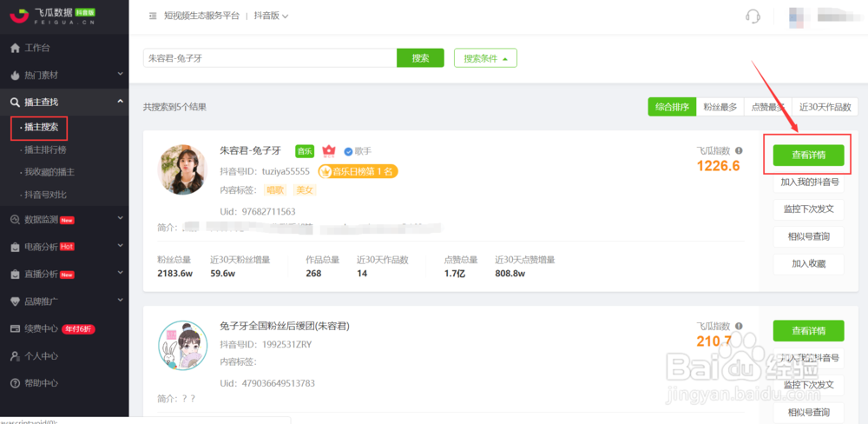This screenshot has width=868, height=424.
Task: Click the 飞瓜指数 score 1226.6
Action: 718,166
